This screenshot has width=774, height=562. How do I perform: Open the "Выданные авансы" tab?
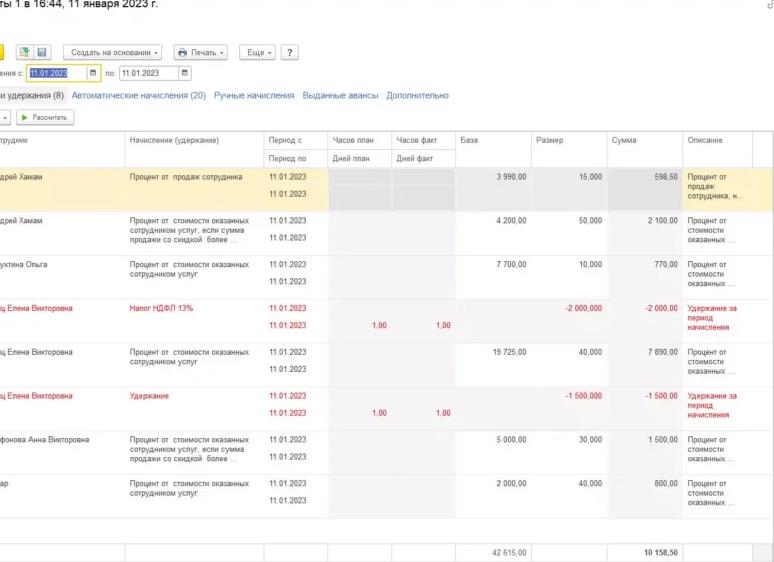340,95
